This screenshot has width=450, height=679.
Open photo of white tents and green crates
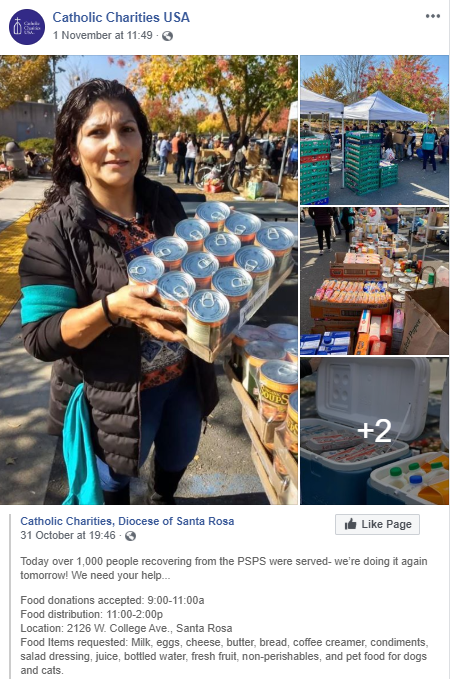(374, 130)
